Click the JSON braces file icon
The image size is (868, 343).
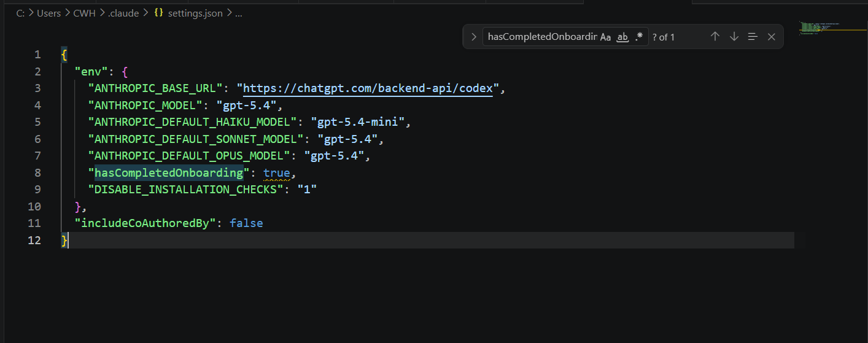point(158,13)
